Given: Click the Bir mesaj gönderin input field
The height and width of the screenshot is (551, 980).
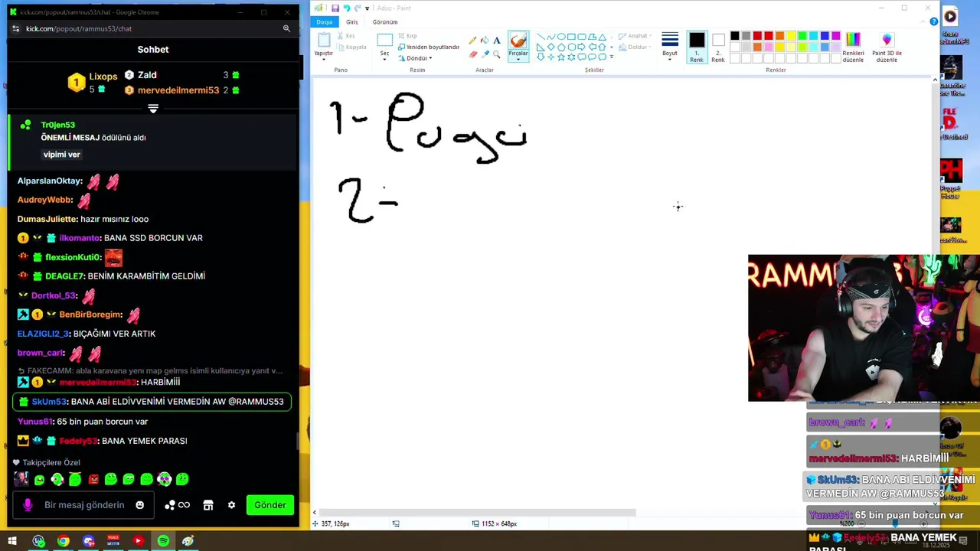Looking at the screenshot, I should (x=84, y=505).
